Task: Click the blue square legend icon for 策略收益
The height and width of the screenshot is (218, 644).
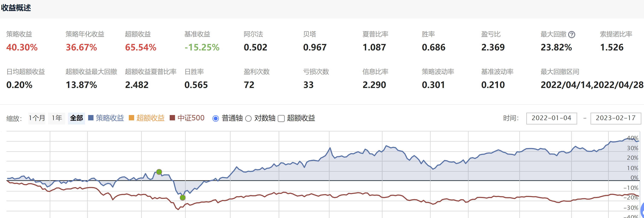Action: [91, 118]
